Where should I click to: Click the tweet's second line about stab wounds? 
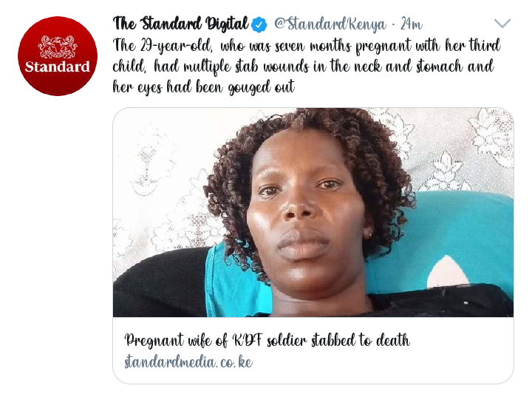303,67
